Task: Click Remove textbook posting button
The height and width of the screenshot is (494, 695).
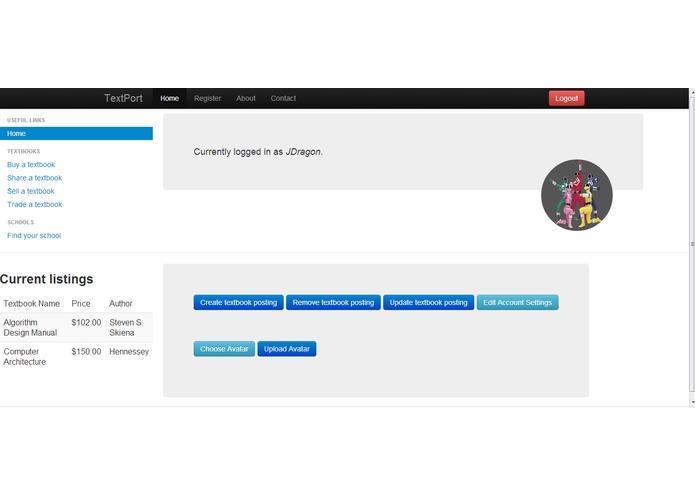Action: [333, 302]
